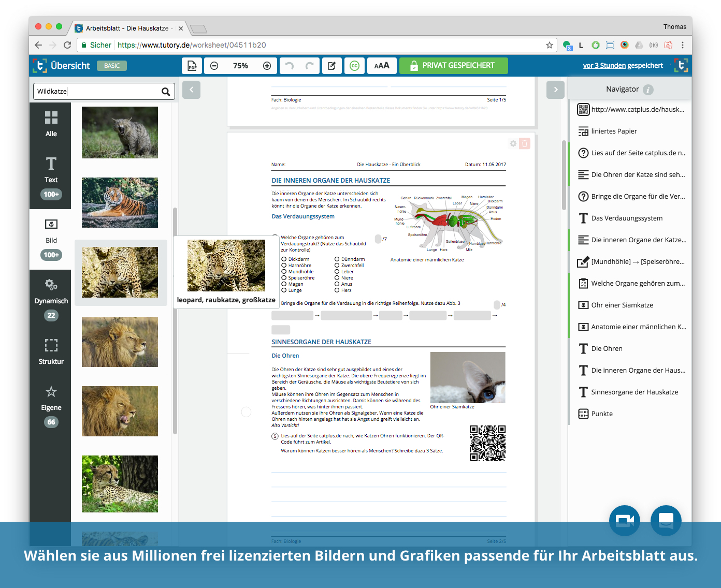Open the chat bubble button
This screenshot has width=721, height=588.
(666, 521)
